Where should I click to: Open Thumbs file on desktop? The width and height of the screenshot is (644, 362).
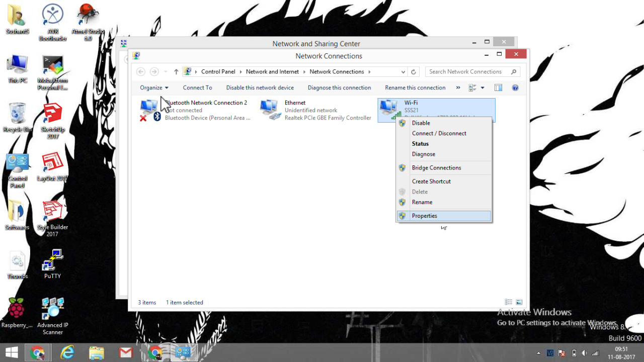tap(17, 264)
